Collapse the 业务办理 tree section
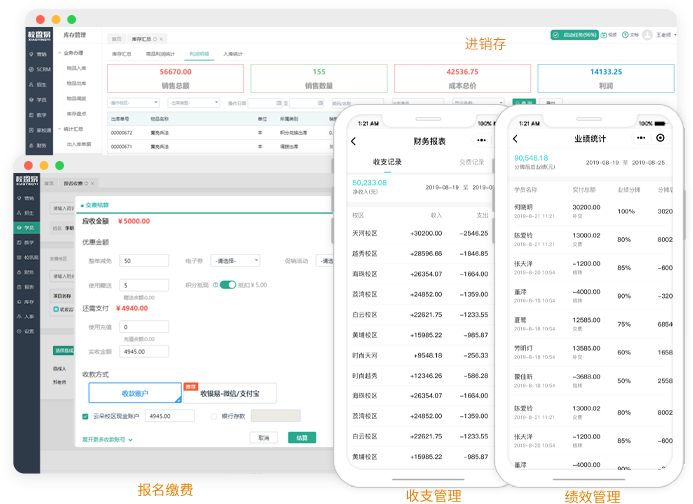Viewport: 693px width, 504px height. click(63, 52)
